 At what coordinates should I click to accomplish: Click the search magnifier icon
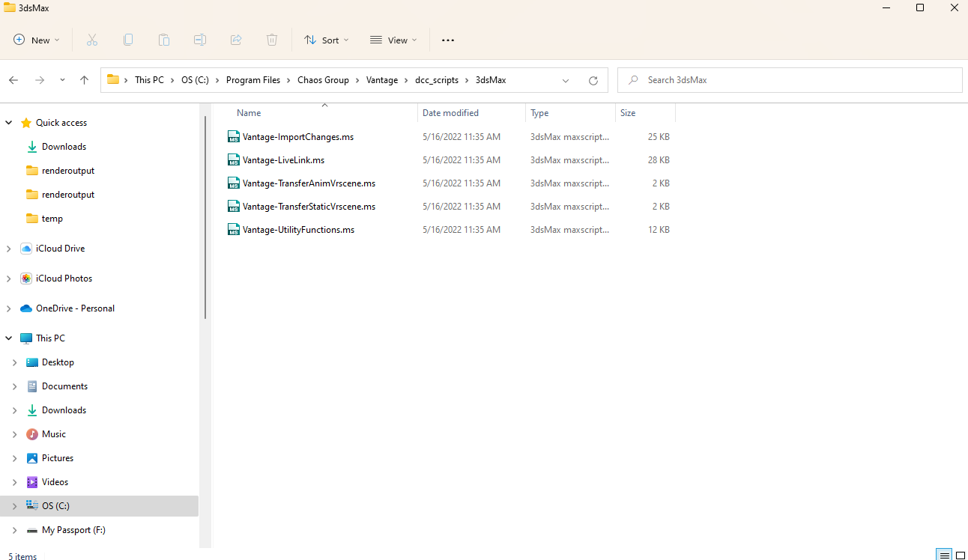[634, 80]
